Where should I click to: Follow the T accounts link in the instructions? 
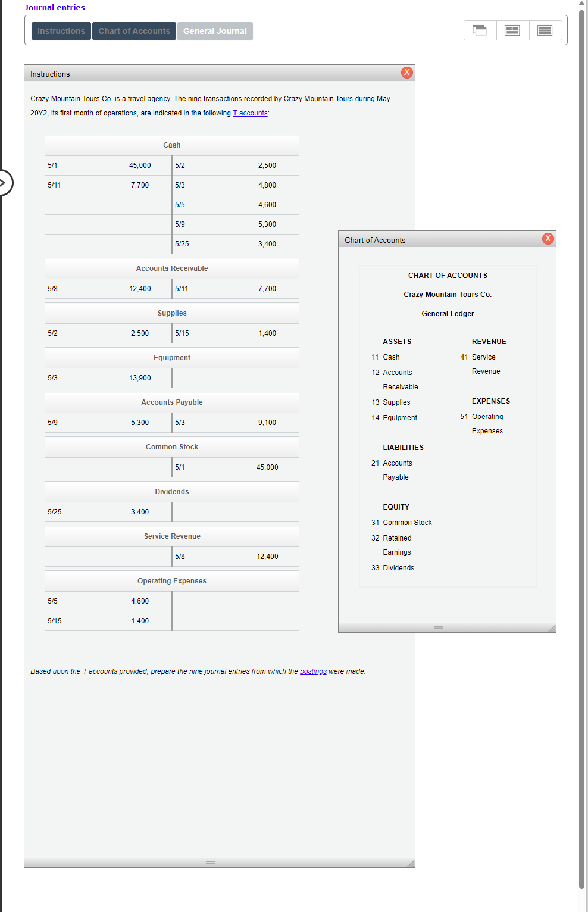click(x=249, y=113)
